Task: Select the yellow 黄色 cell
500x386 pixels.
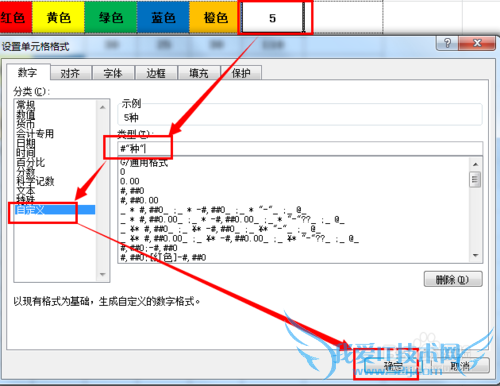Action: pos(58,17)
